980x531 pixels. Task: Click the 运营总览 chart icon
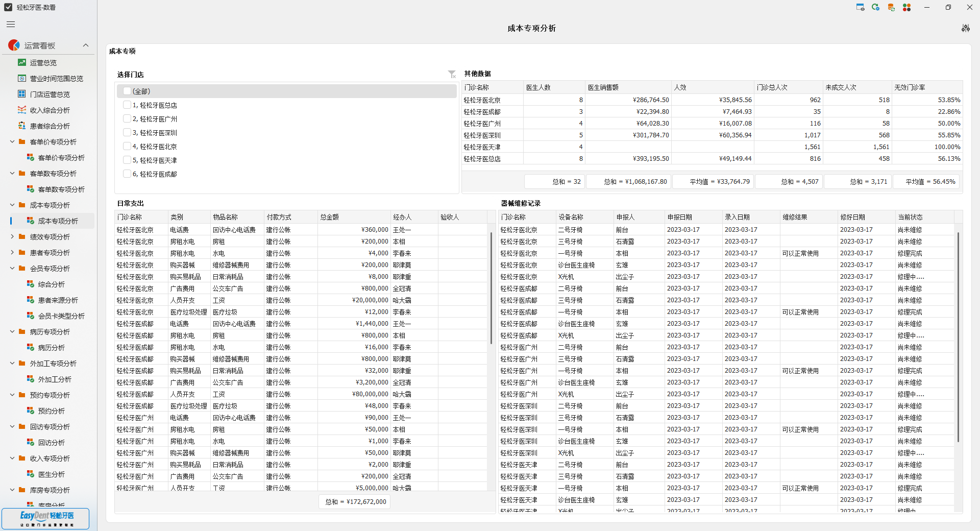[22, 63]
